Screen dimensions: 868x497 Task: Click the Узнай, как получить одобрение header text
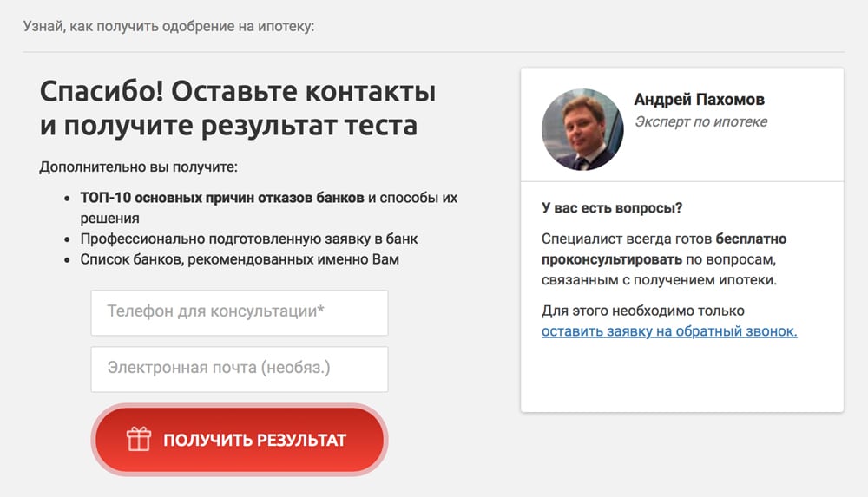168,26
